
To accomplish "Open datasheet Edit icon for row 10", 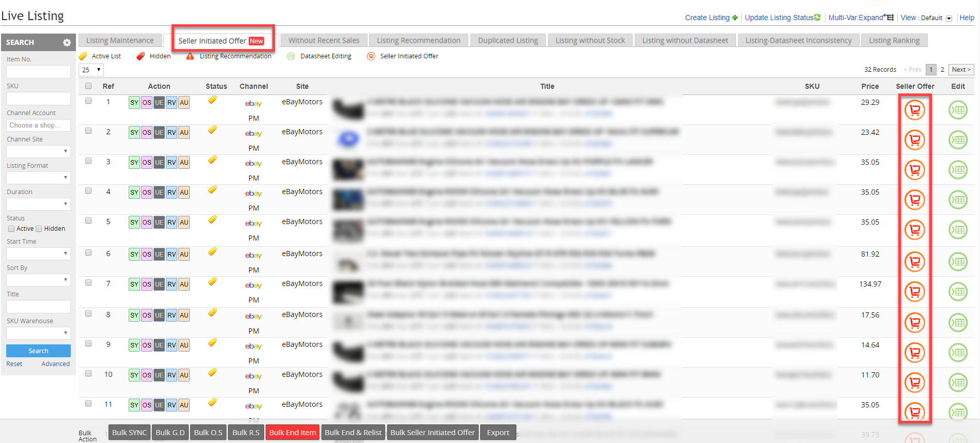I will click(x=958, y=383).
